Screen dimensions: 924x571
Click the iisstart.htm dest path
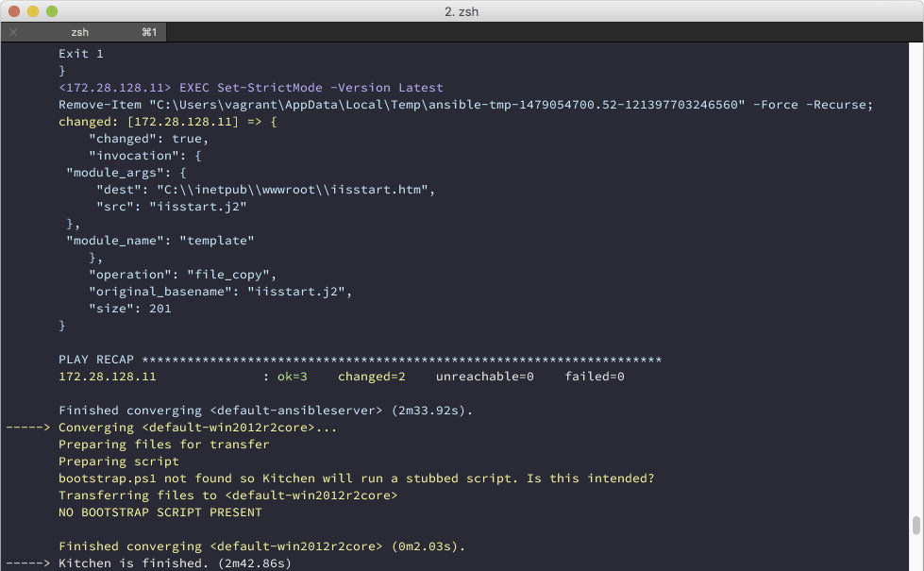point(294,190)
